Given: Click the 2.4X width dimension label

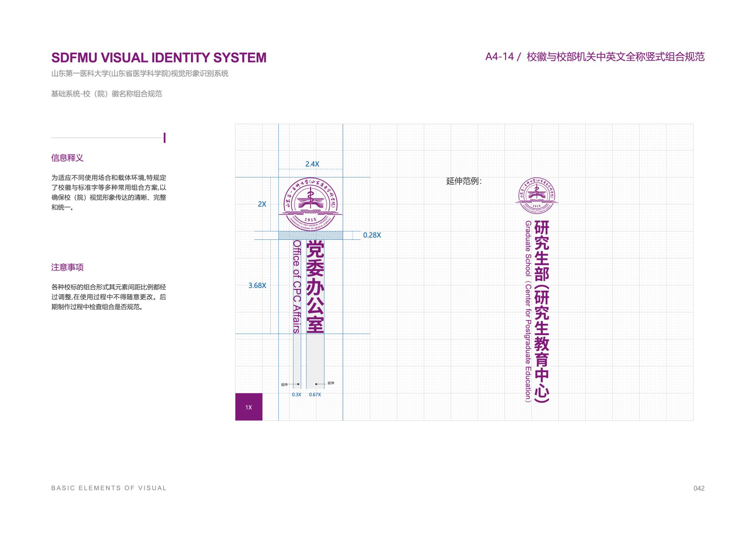Looking at the screenshot, I should pos(312,164).
